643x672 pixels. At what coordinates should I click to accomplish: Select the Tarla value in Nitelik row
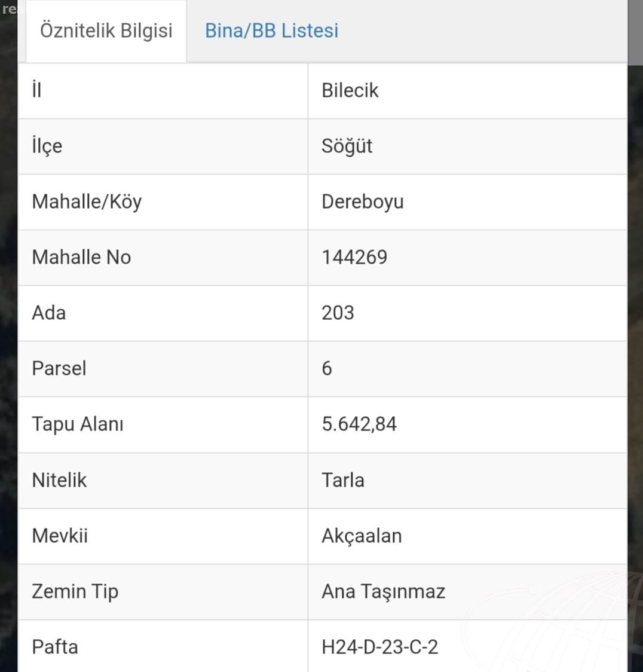tap(342, 480)
